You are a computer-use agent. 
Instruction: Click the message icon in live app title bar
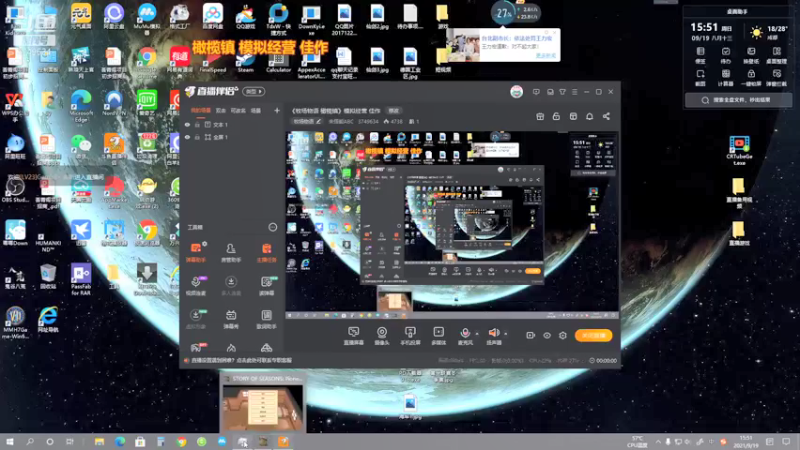[x=536, y=92]
